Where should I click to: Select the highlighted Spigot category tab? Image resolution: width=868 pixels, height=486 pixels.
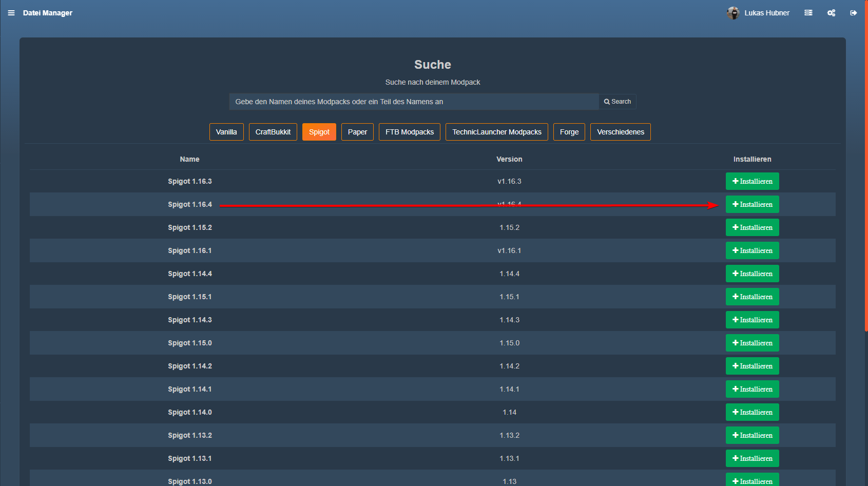[x=319, y=132]
